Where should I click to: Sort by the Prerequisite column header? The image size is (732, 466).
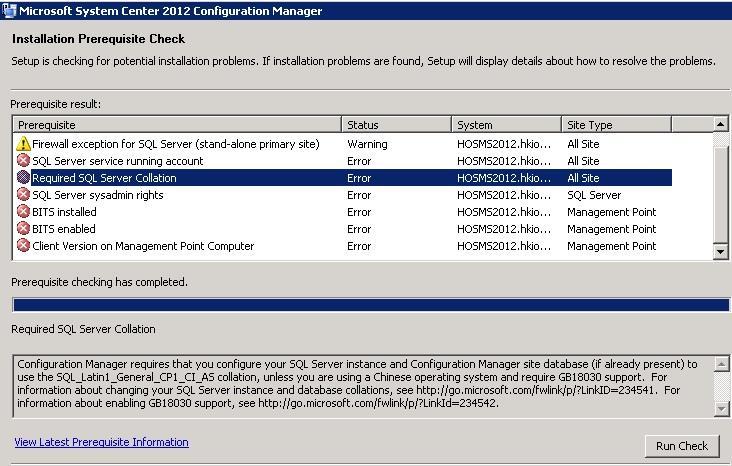click(177, 125)
